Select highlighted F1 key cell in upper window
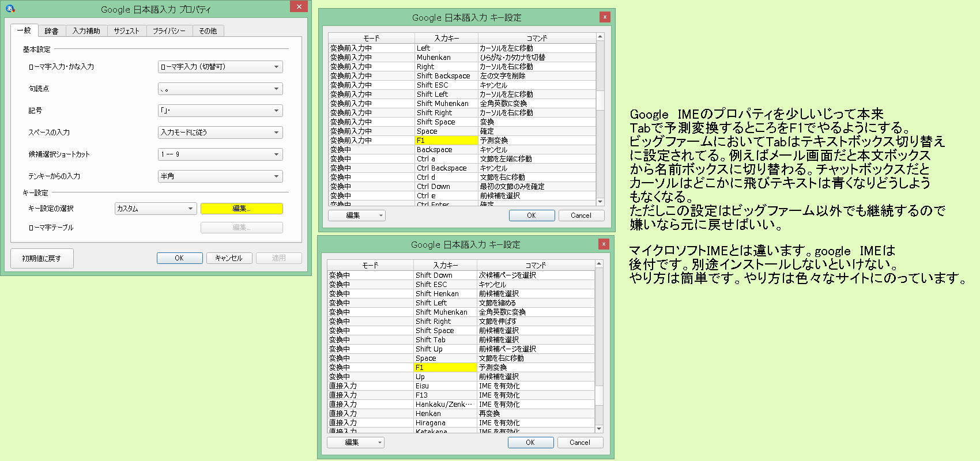Screen dimensions: 980x461 [x=447, y=141]
